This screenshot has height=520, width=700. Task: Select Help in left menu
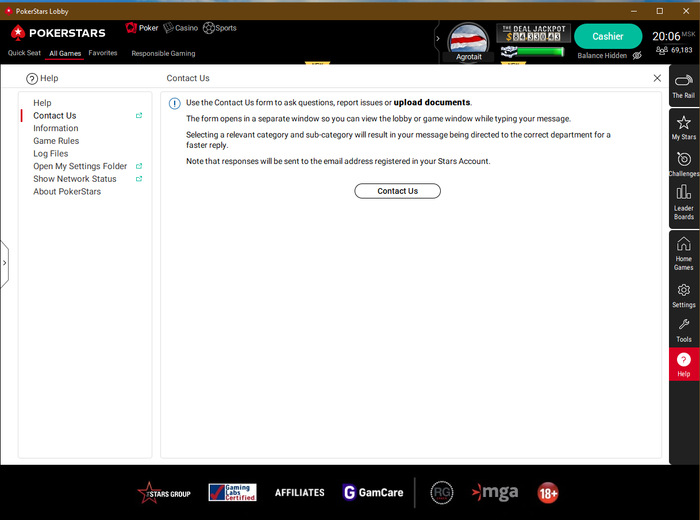[x=42, y=103]
